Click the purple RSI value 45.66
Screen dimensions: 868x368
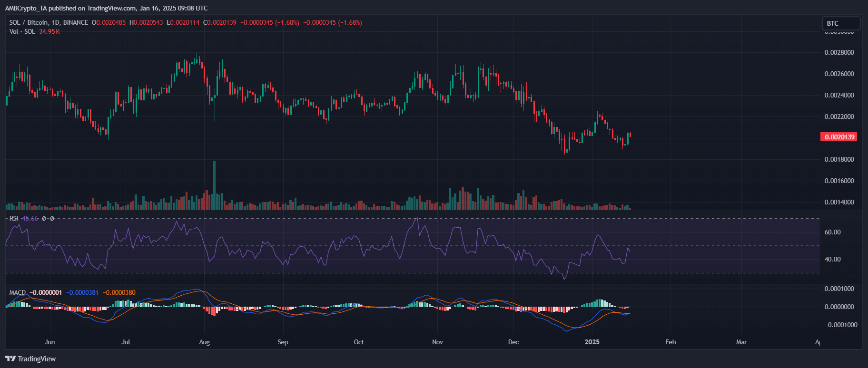click(x=30, y=218)
